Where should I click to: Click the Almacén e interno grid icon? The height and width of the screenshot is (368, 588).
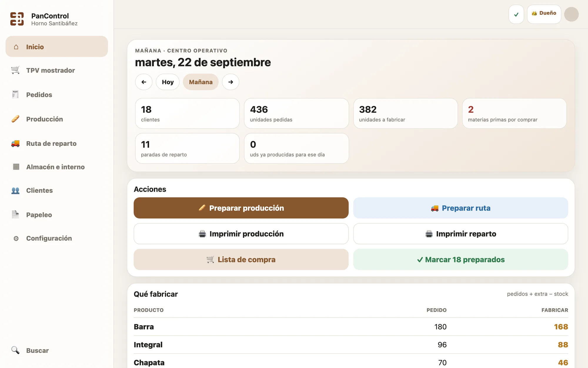pos(16,167)
